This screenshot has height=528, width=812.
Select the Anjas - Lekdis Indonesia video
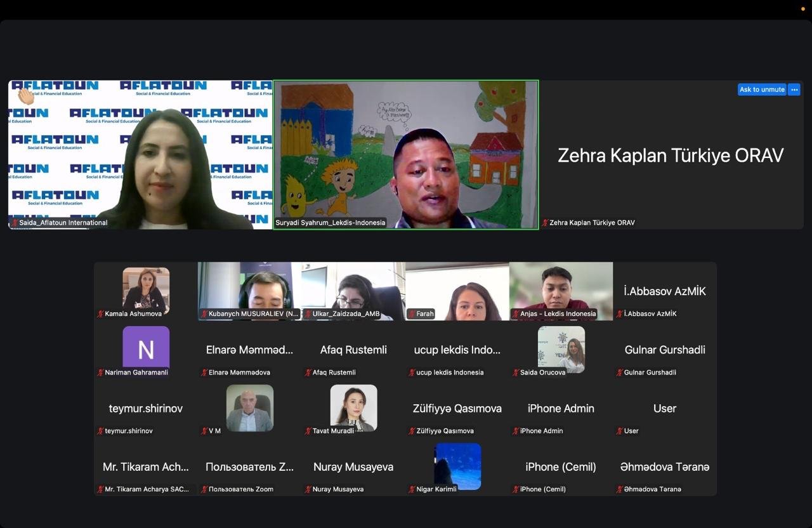point(561,291)
